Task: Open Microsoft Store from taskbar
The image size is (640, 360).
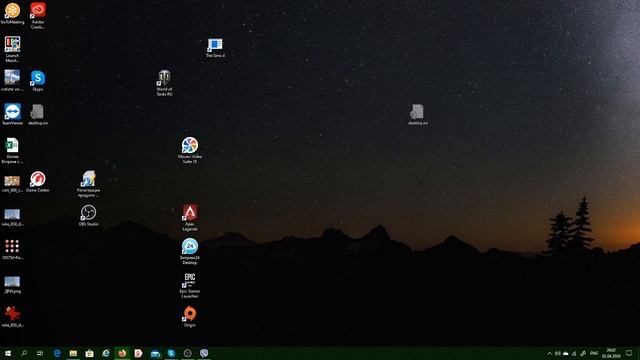Action: (89, 353)
